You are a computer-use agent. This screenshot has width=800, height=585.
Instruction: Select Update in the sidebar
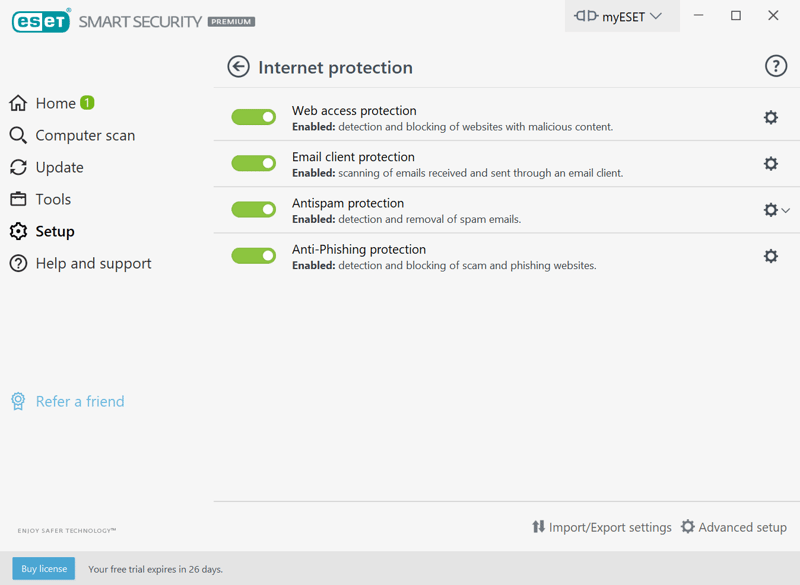point(59,167)
